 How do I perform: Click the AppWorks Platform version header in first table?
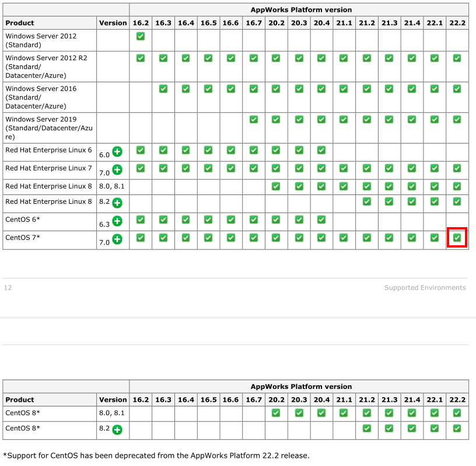[301, 10]
